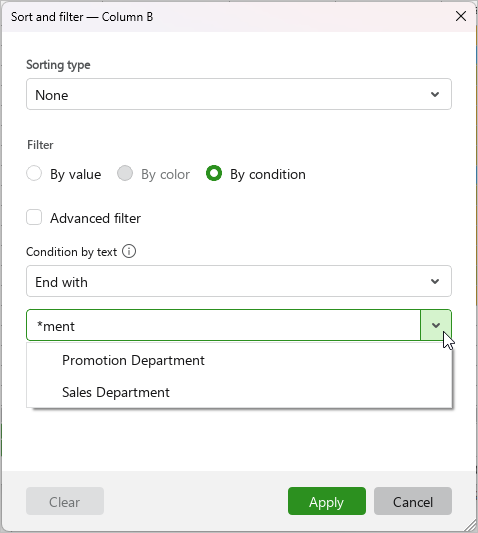Click the Clear button
This screenshot has width=478, height=533.
pos(65,501)
